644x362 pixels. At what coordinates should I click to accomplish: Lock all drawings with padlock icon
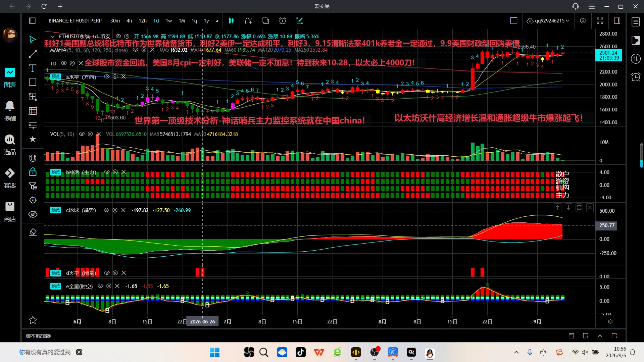coord(33,172)
